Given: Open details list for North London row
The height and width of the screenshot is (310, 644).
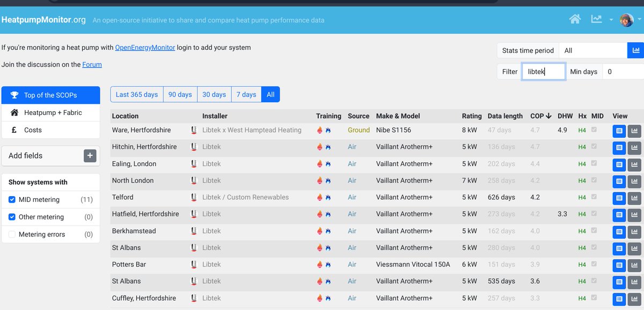Looking at the screenshot, I should [619, 181].
